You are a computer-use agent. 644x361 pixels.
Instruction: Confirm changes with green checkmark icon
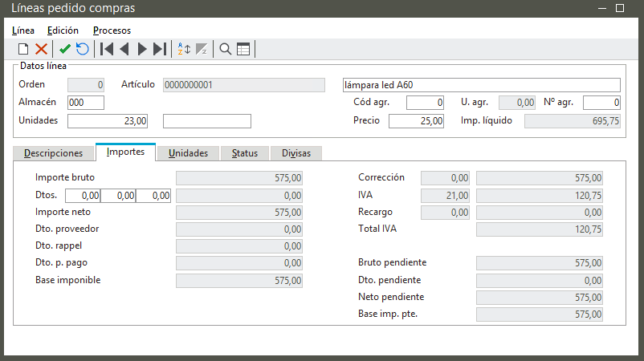point(65,49)
